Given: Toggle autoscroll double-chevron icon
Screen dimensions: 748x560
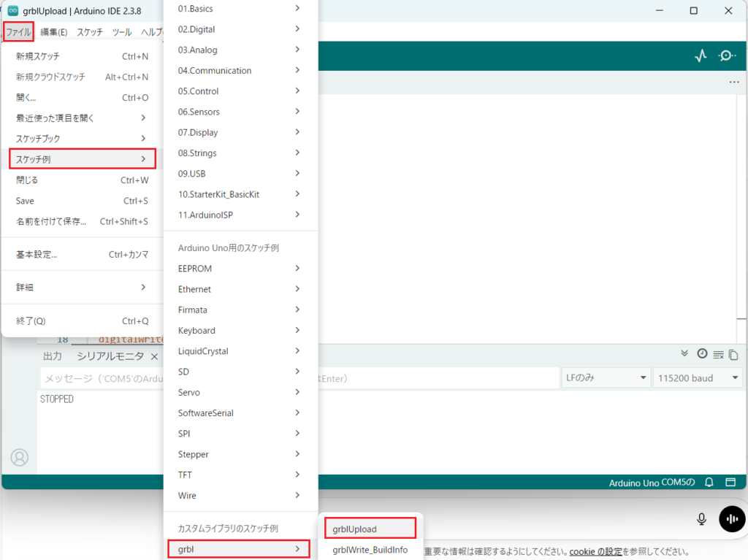Looking at the screenshot, I should coord(684,353).
